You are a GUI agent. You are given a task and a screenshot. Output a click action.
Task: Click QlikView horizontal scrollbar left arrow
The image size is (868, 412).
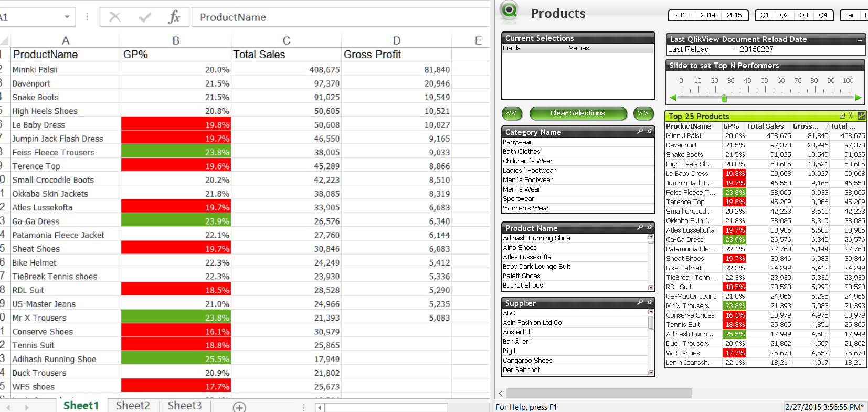pyautogui.click(x=501, y=393)
